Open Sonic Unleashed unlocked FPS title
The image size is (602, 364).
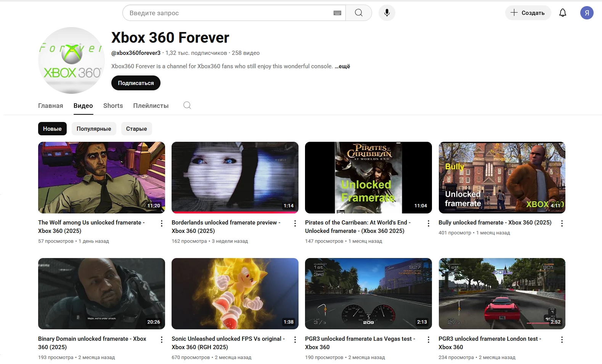228,343
